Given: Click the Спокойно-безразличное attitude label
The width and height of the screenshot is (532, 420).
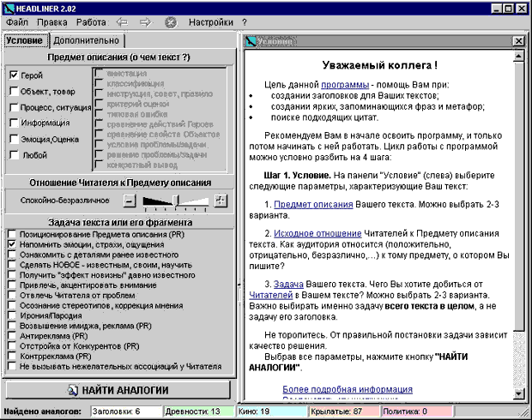Looking at the screenshot, I should point(65,201).
